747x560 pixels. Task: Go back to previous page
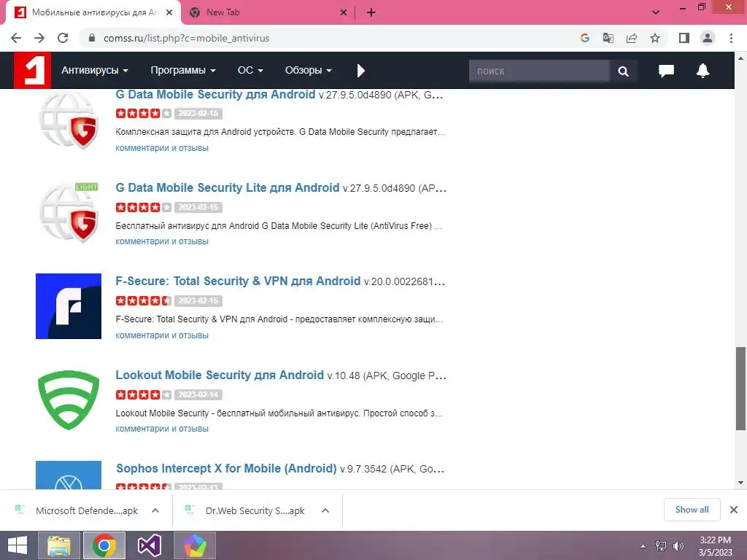click(16, 38)
